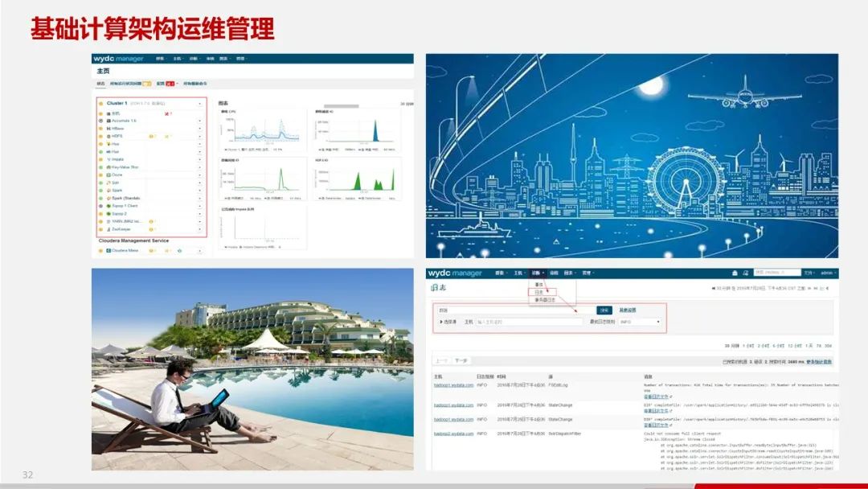Viewport: 868px width, 489px height.
Task: Expand the 选择源 source selector
Action: click(x=448, y=322)
